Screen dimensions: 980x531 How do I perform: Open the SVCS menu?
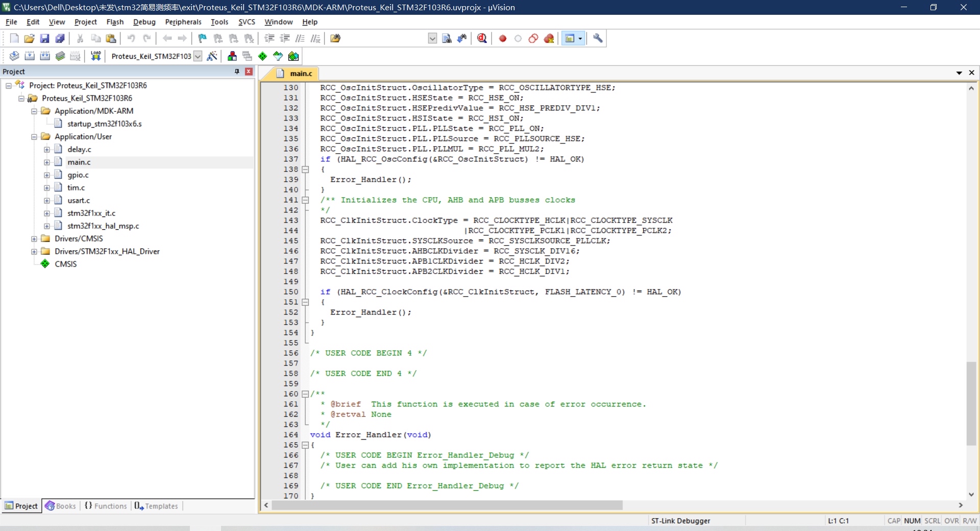tap(247, 22)
